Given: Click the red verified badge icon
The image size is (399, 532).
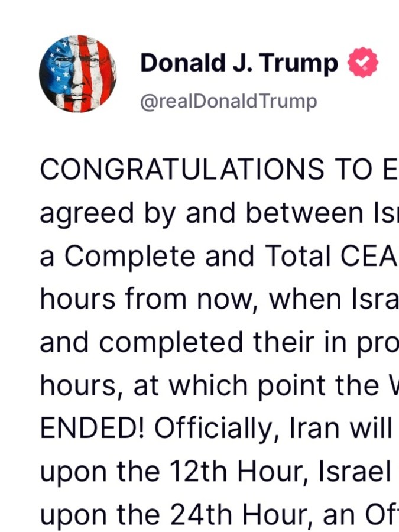Looking at the screenshot, I should click(362, 64).
